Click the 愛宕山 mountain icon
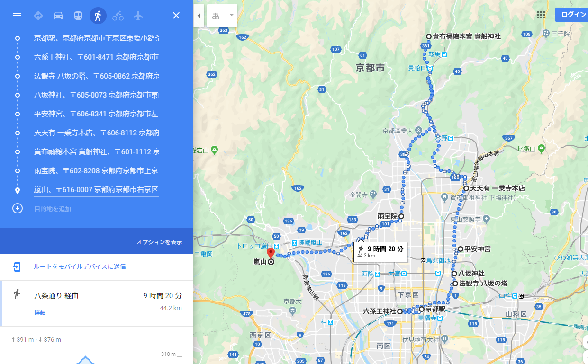Viewport: 588px width, 364px height. (x=215, y=150)
